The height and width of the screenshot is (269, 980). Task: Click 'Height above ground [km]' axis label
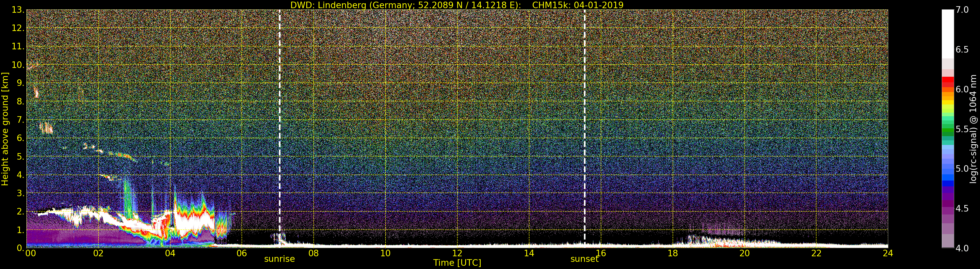tap(5, 129)
